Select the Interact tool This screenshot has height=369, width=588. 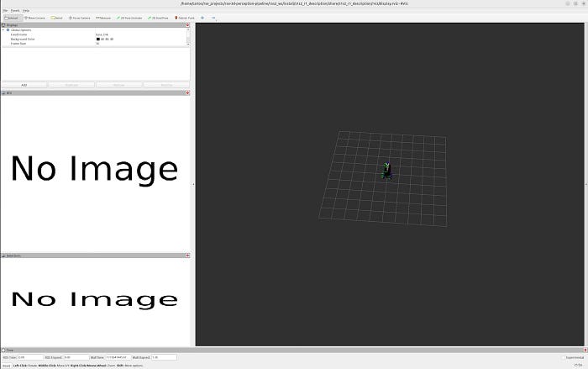pyautogui.click(x=12, y=17)
